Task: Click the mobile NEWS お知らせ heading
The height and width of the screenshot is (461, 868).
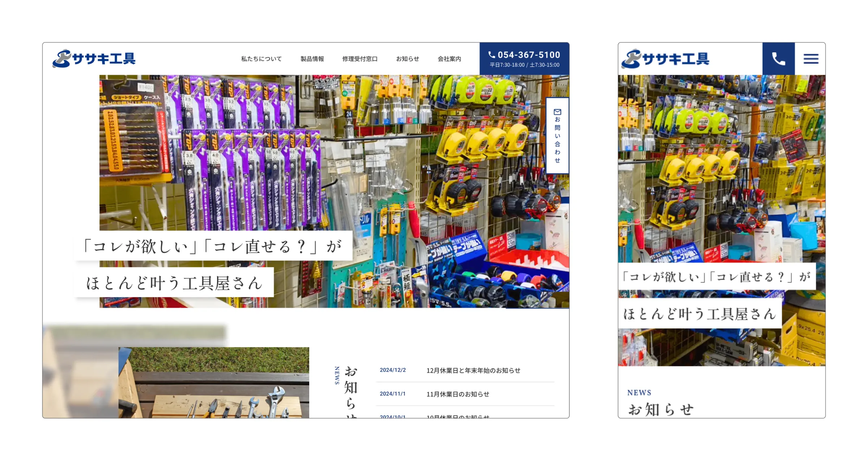Action: click(660, 409)
